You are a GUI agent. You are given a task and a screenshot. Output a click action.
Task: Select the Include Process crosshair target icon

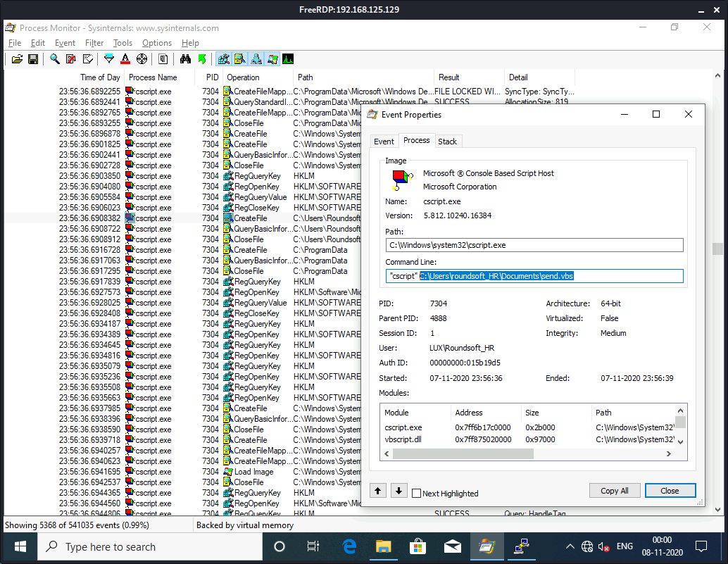142,59
